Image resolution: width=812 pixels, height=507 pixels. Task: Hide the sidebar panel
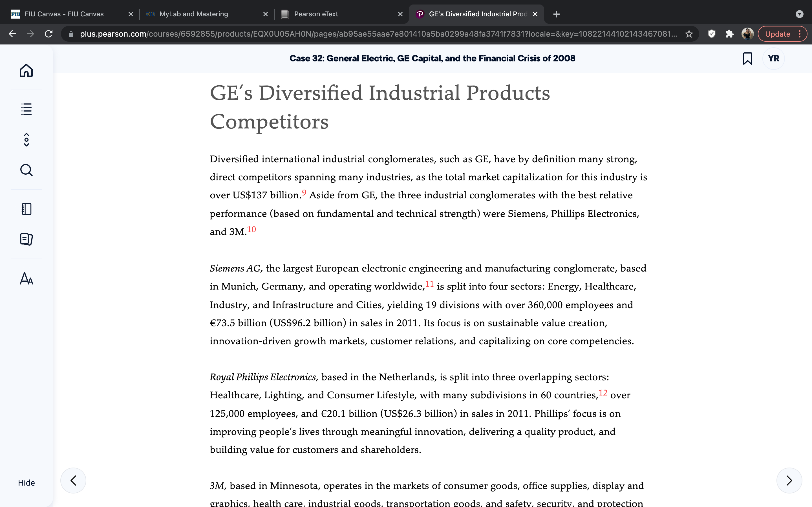coord(26,482)
